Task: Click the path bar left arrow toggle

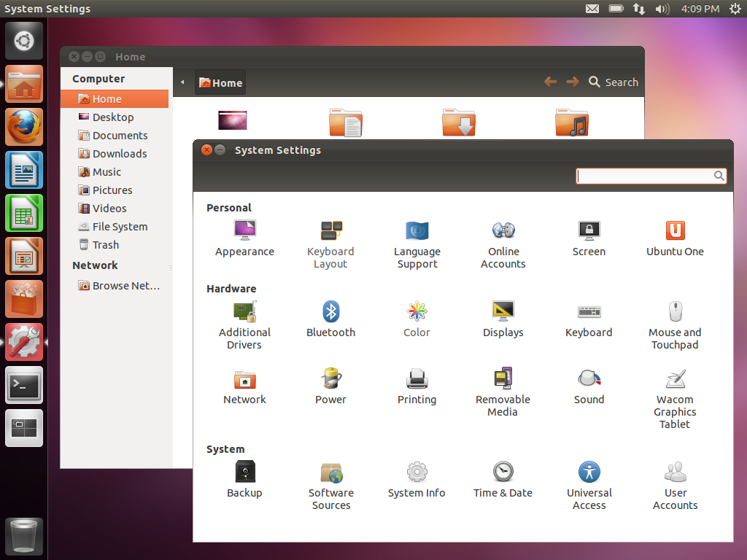Action: (182, 82)
